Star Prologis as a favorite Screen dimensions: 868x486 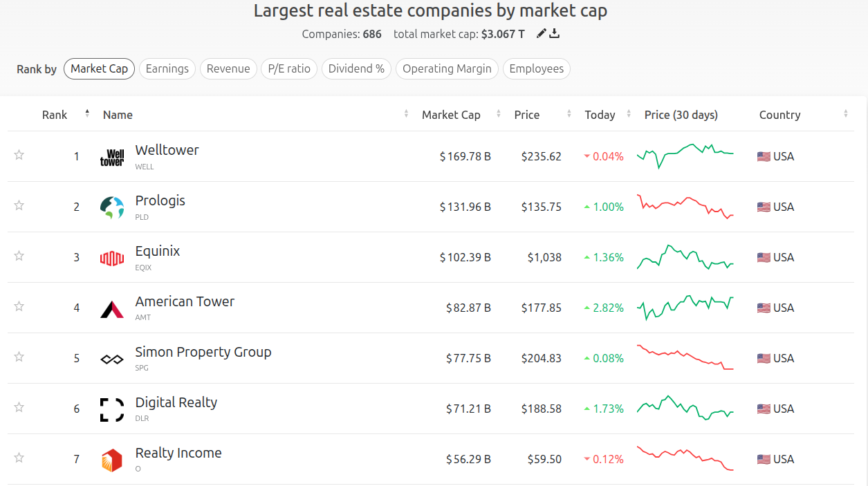click(19, 205)
